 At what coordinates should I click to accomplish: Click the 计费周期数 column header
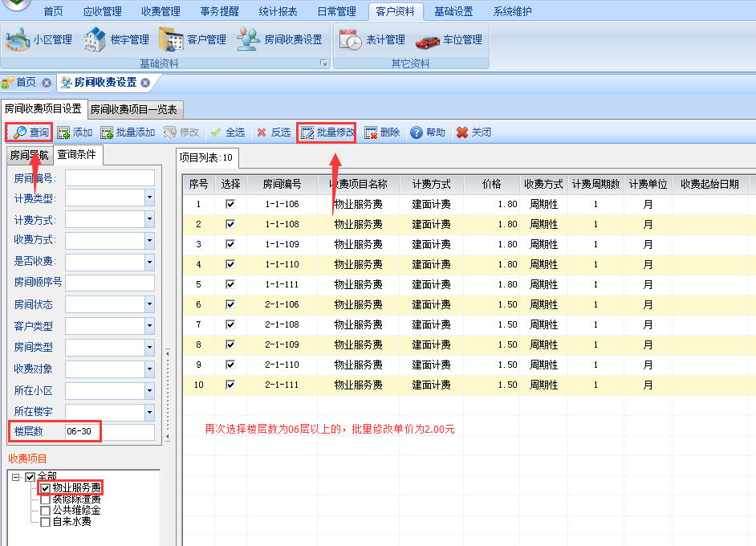pyautogui.click(x=596, y=184)
